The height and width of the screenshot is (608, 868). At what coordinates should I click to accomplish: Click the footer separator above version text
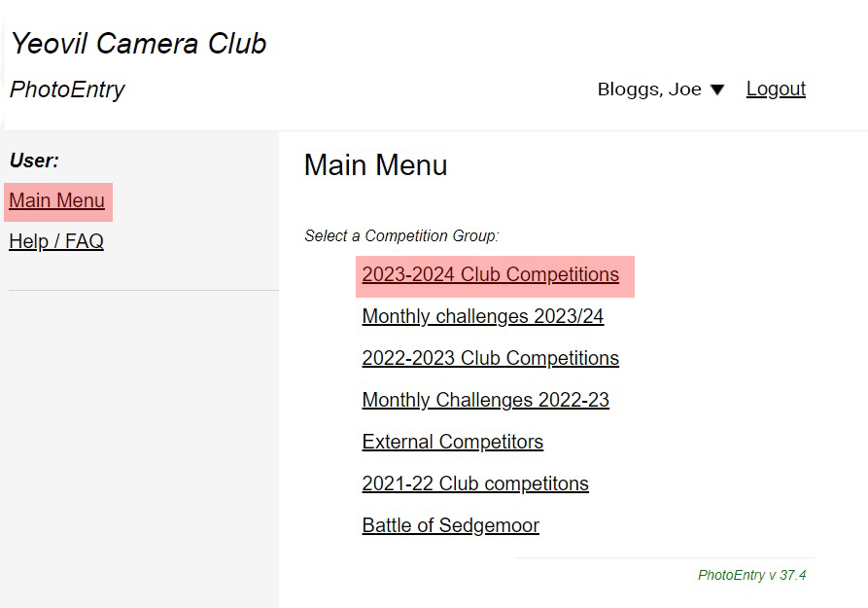click(x=664, y=557)
